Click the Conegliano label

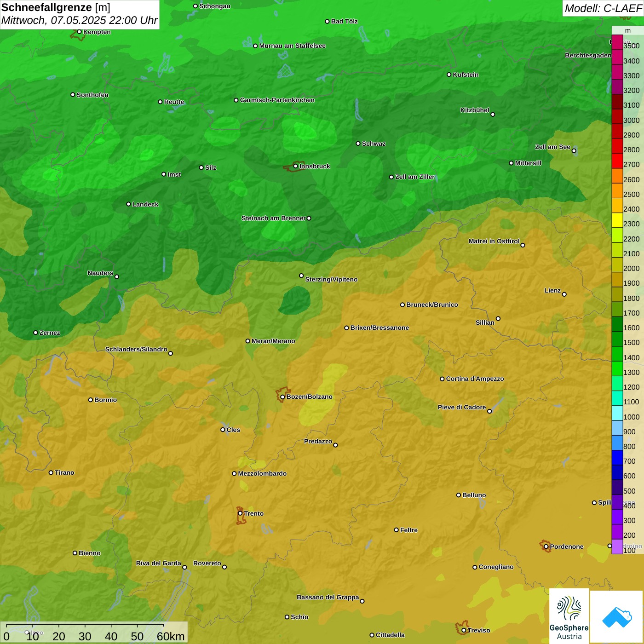pos(496,567)
